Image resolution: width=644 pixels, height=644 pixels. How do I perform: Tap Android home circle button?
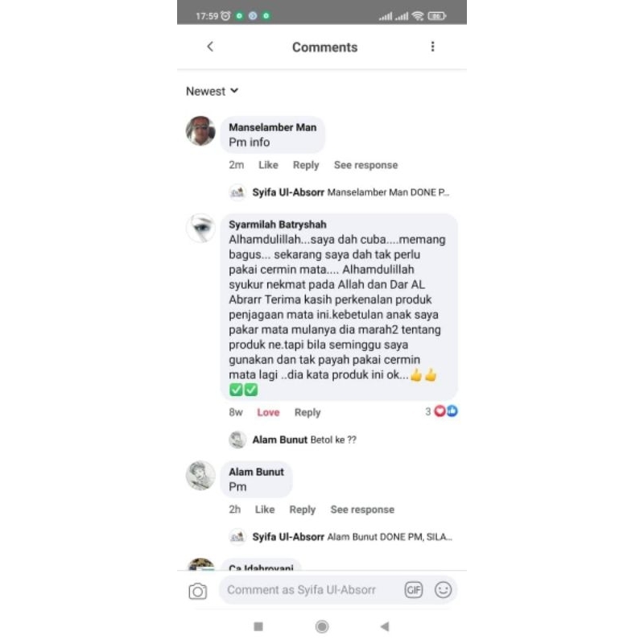tap(322, 626)
